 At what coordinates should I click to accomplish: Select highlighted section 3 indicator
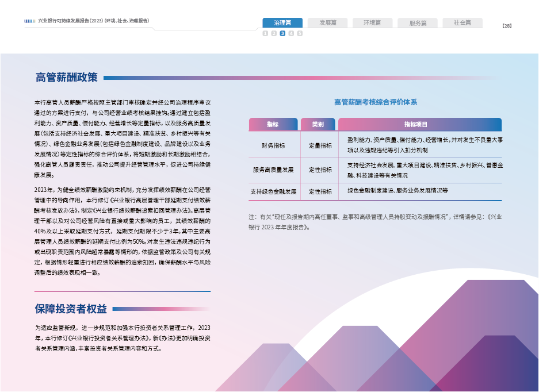pos(282,34)
